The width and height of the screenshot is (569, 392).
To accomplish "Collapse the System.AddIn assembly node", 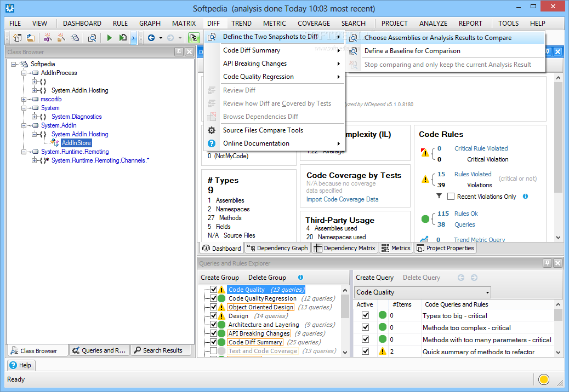I will pos(24,125).
